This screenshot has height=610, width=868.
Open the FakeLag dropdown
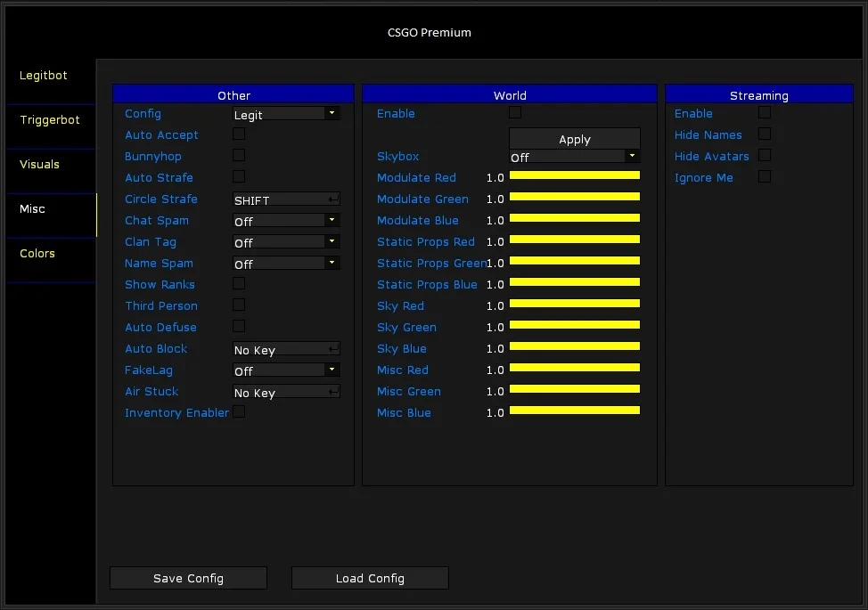(286, 370)
